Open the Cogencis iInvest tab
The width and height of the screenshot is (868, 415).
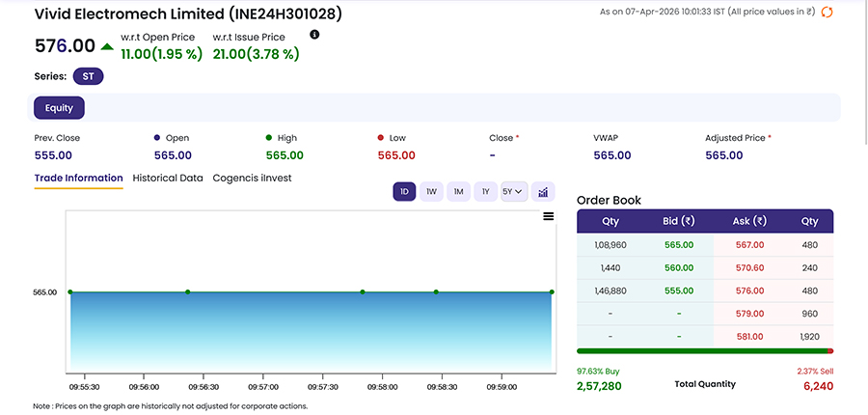(x=252, y=179)
